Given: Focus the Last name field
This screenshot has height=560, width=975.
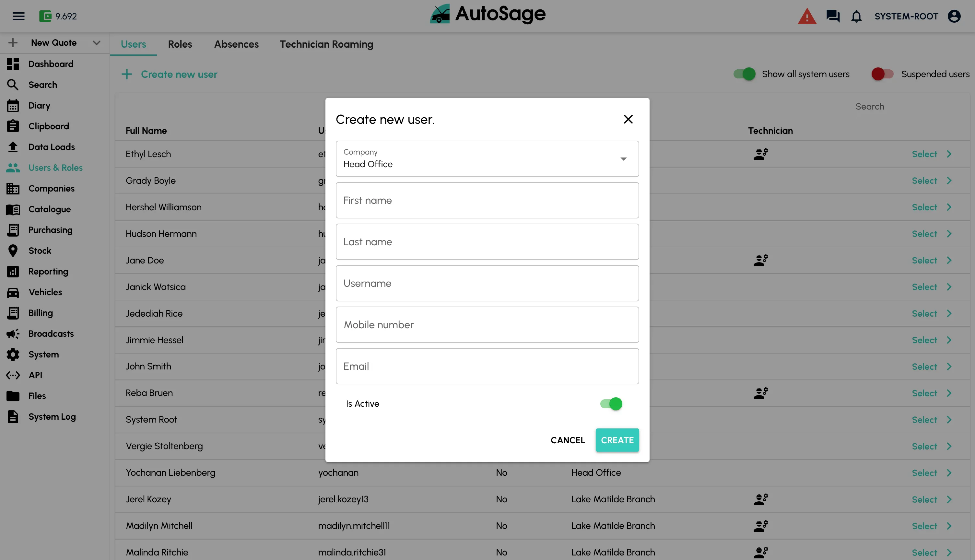Looking at the screenshot, I should [487, 242].
